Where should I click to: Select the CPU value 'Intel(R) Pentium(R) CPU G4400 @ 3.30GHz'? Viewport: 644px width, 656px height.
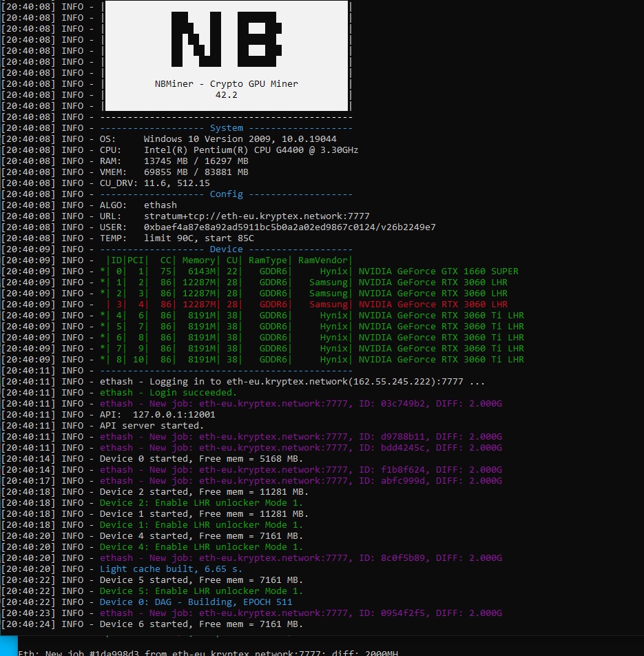(x=251, y=150)
